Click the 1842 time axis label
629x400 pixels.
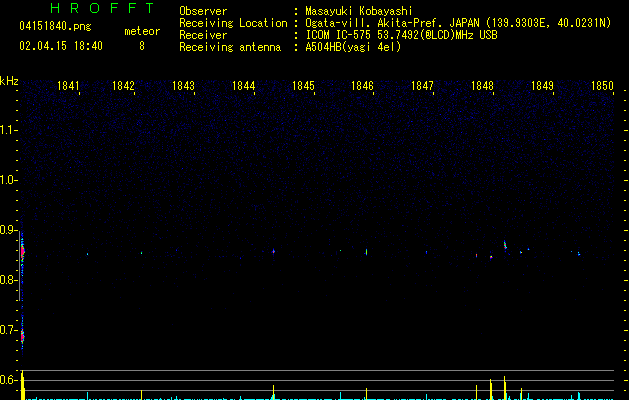pos(123,86)
